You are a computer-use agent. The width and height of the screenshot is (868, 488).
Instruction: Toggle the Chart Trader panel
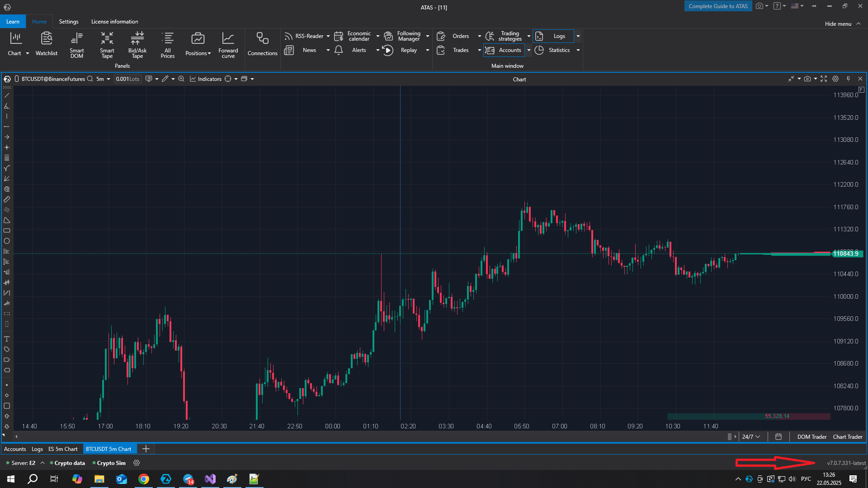(847, 437)
